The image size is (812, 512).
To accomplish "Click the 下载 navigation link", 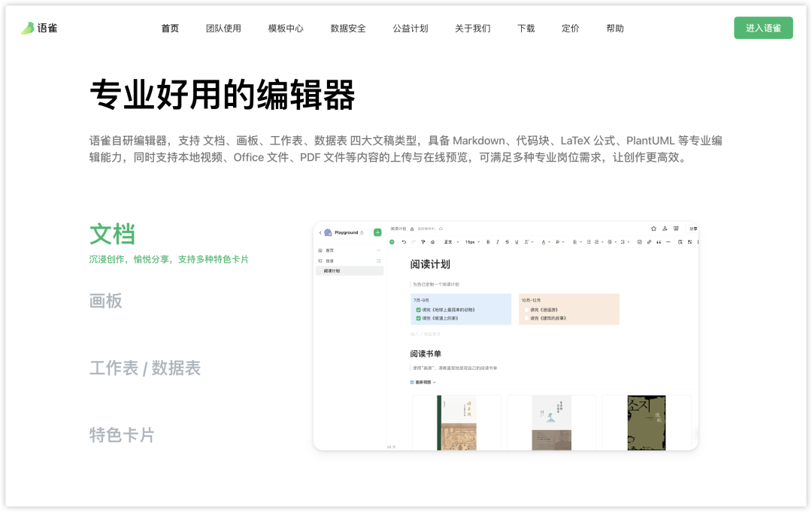I will point(526,29).
